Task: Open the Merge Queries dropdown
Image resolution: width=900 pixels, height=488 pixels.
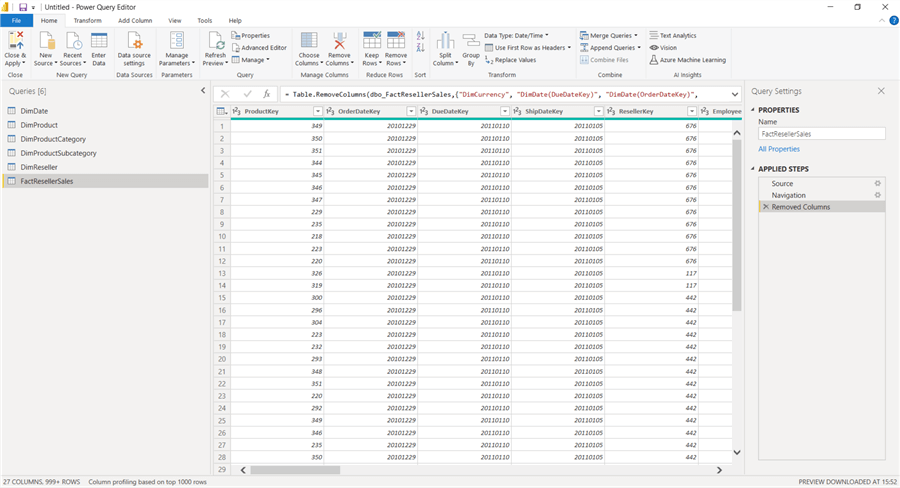Action: click(x=608, y=36)
